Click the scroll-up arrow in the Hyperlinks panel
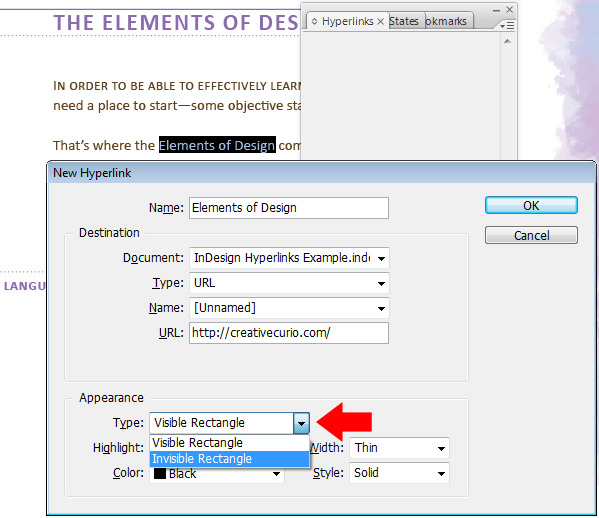This screenshot has height=518, width=599. point(507,41)
